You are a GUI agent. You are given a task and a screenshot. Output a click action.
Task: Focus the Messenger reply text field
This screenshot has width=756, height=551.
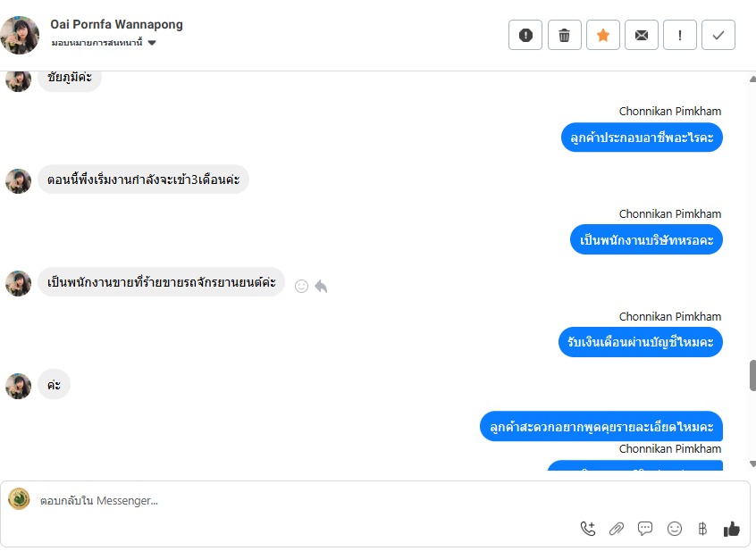308,501
